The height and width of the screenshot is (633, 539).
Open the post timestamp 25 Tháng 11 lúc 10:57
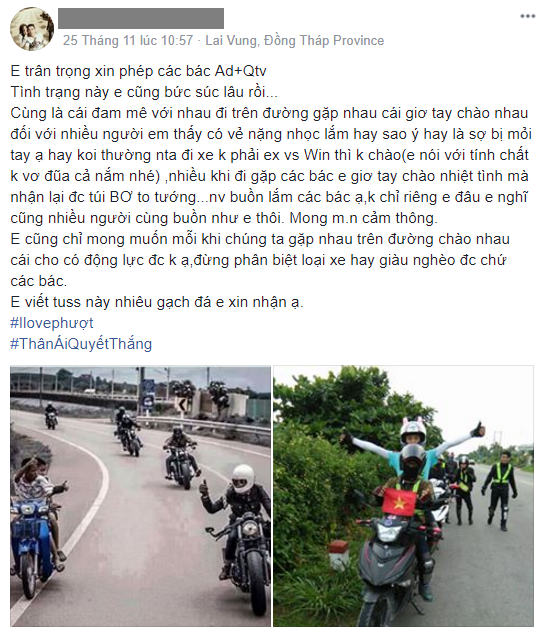tap(128, 40)
